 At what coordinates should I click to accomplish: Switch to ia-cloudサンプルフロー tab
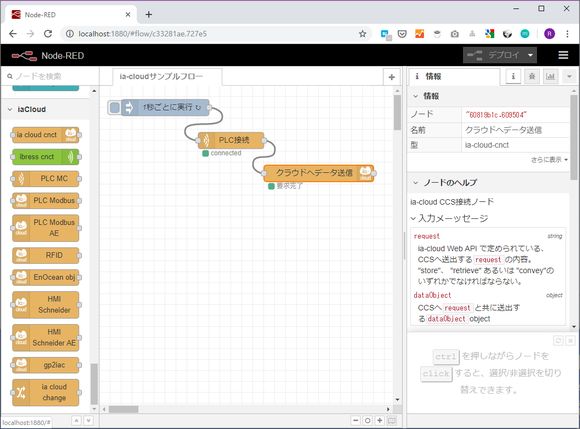[166, 77]
